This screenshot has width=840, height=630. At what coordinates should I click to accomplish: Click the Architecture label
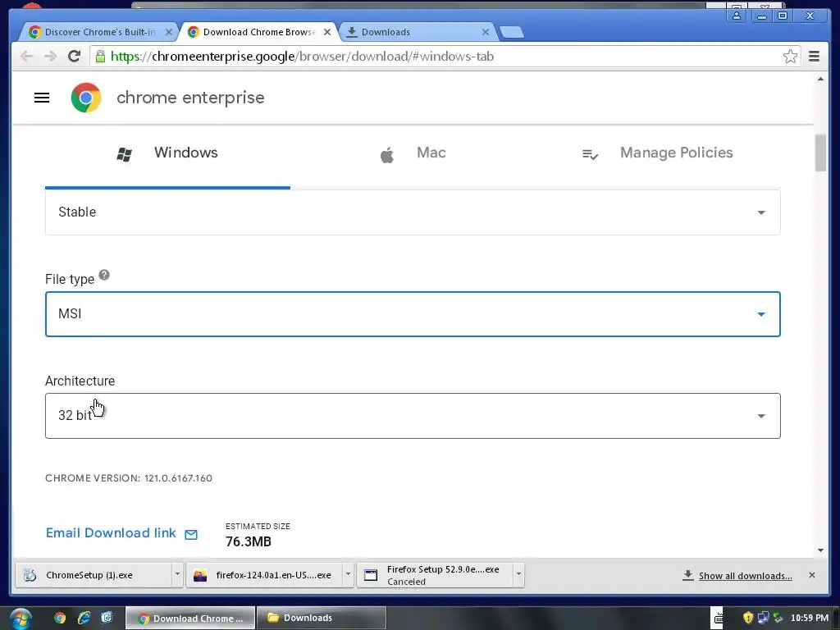coord(80,381)
